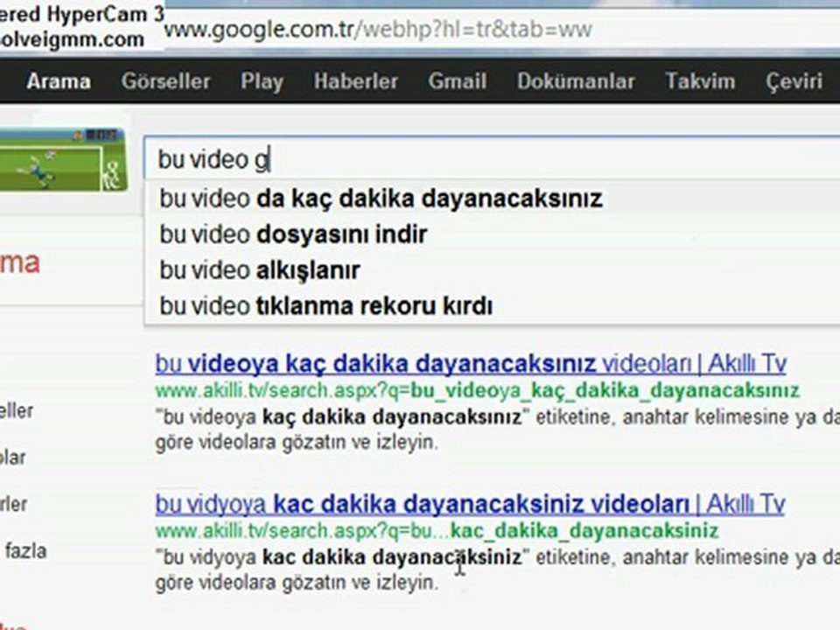Open Play from the Google bar
The width and height of the screenshot is (840, 630).
[262, 82]
